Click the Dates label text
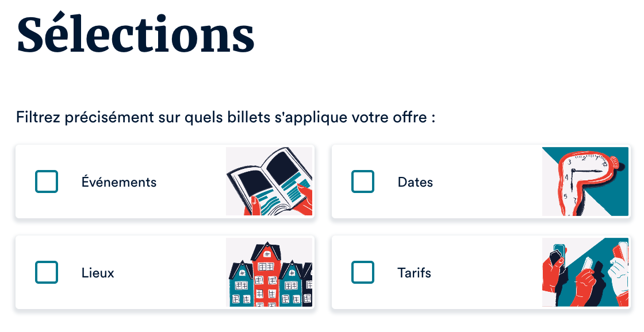 [415, 182]
